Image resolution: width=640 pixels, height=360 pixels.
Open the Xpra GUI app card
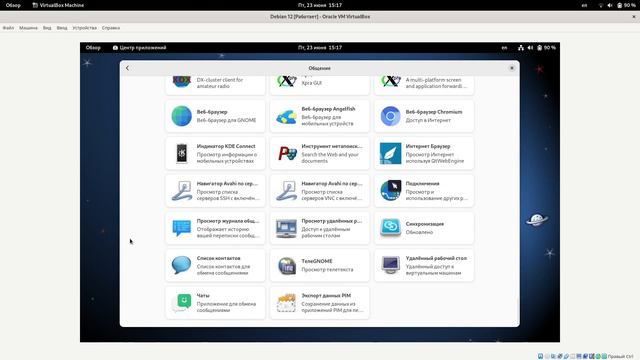pyautogui.click(x=320, y=85)
